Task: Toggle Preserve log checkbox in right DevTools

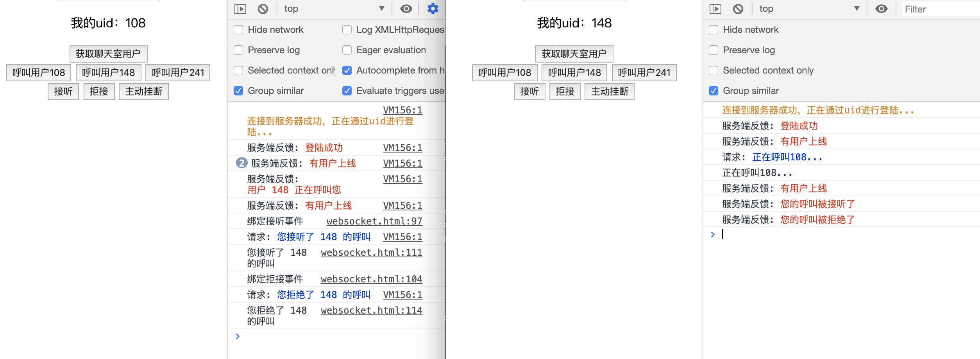Action: pos(714,50)
